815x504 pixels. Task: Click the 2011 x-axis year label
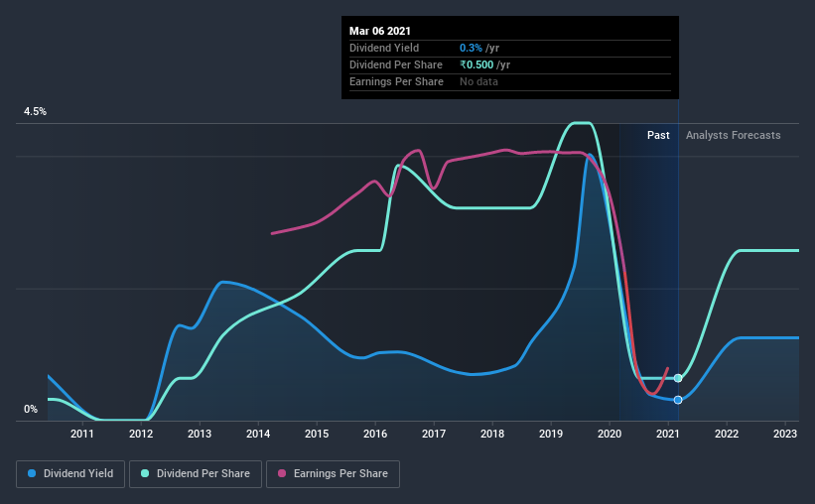point(82,434)
